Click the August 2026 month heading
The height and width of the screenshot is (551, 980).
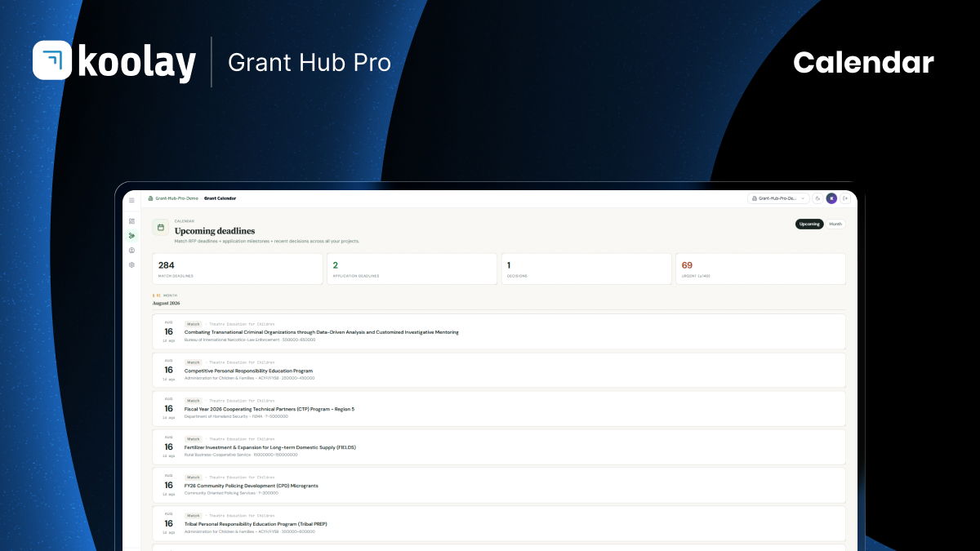tap(167, 303)
